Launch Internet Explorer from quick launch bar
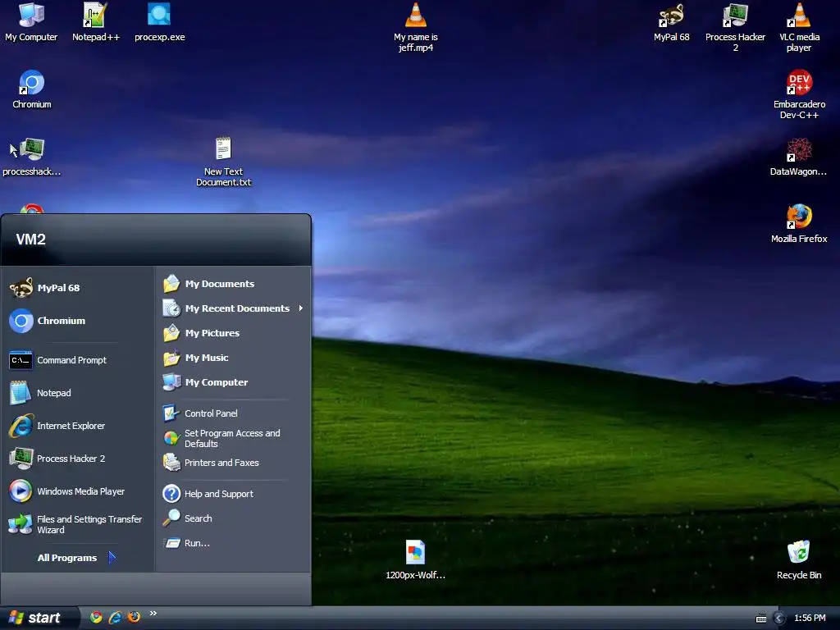This screenshot has height=630, width=840. (115, 617)
